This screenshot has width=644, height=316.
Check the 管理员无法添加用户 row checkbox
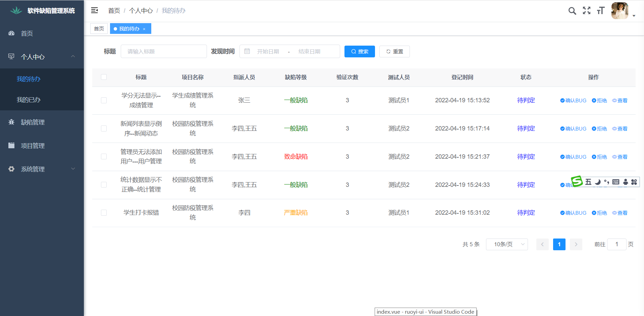104,157
